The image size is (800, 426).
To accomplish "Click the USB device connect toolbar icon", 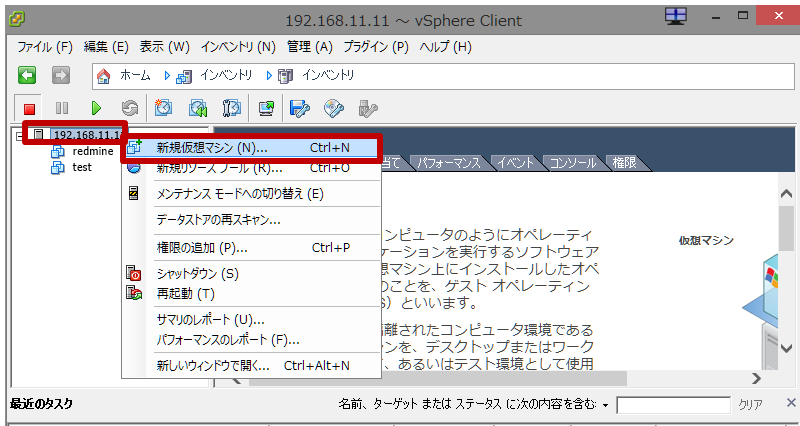I will click(x=368, y=108).
